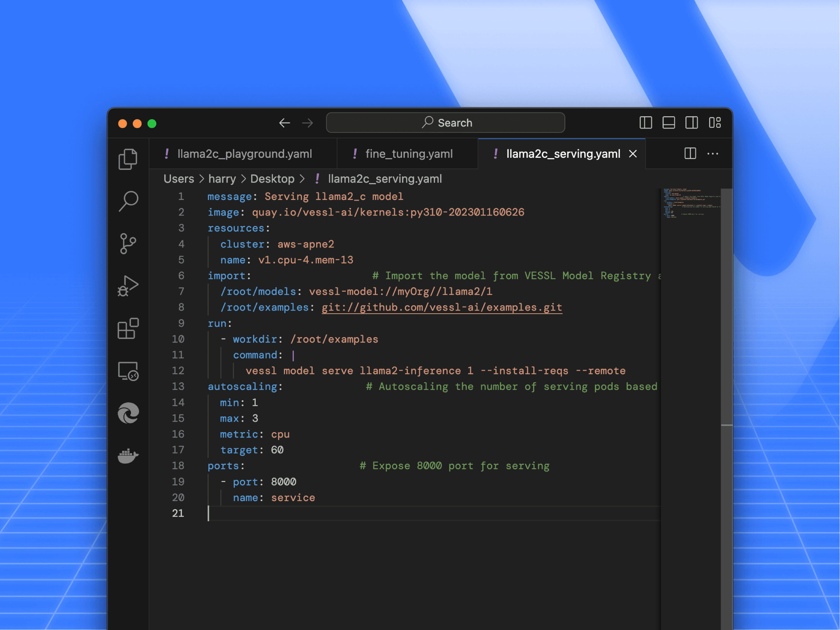Open more editor actions via ellipsis

[x=713, y=153]
